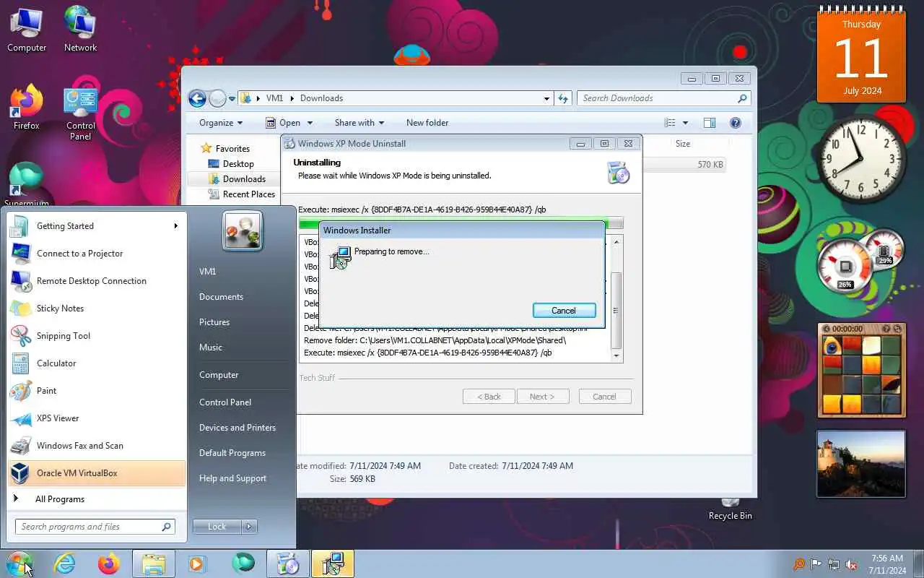924x578 pixels.
Task: Click the Search programs and files box
Action: (x=95, y=527)
